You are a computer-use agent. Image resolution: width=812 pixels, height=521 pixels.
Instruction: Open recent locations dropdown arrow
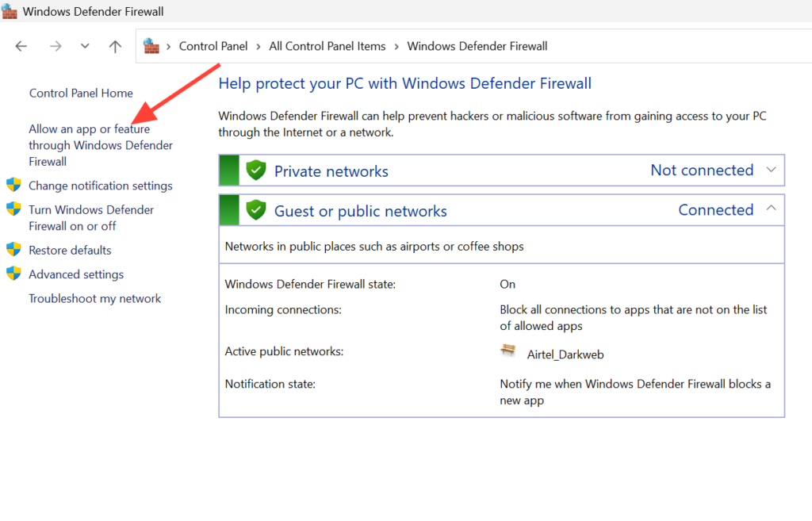(85, 47)
